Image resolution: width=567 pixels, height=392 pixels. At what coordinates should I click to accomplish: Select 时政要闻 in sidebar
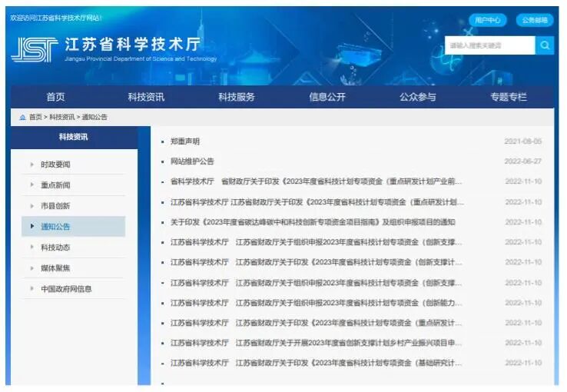click(55, 164)
